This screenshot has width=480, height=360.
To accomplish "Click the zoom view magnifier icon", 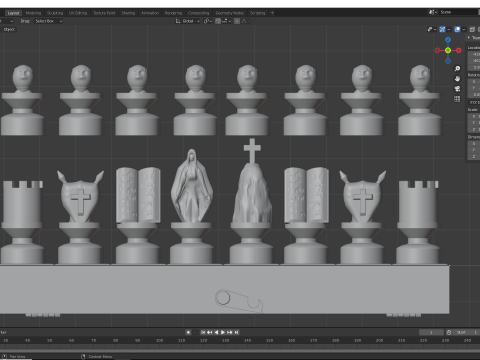I will [x=457, y=69].
